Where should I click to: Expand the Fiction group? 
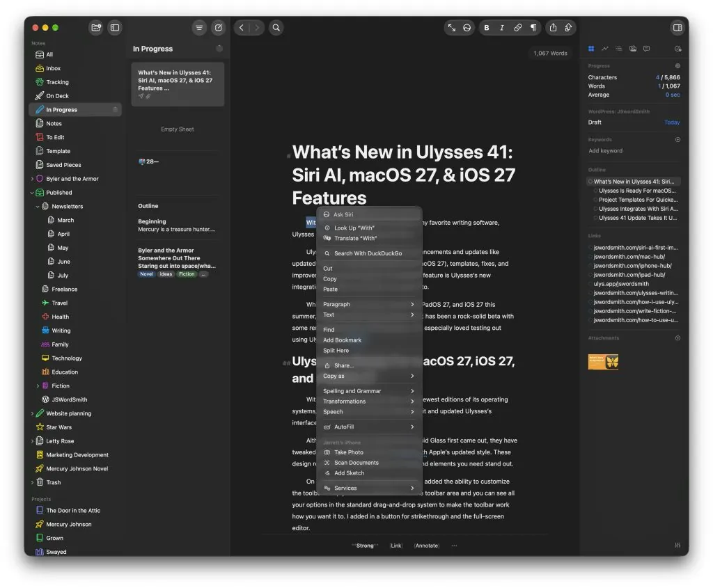coord(38,386)
